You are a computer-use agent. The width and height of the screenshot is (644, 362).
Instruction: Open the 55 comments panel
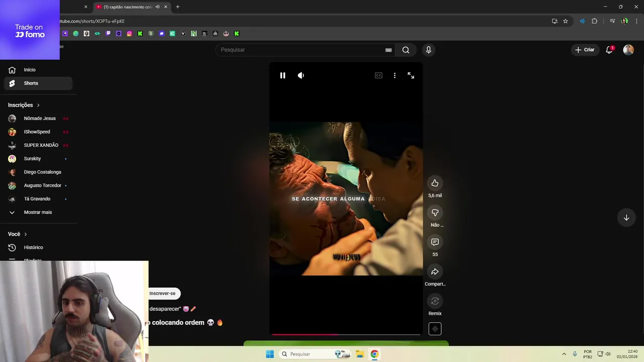click(435, 242)
